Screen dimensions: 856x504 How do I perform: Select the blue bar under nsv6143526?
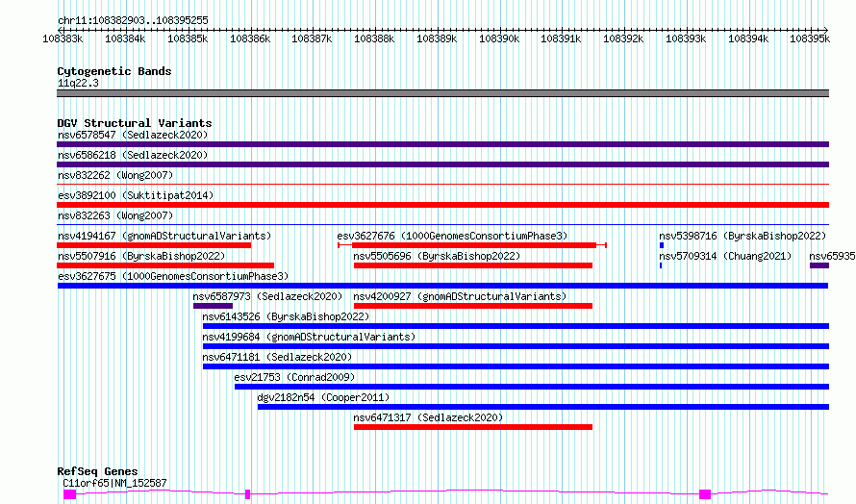(516, 326)
